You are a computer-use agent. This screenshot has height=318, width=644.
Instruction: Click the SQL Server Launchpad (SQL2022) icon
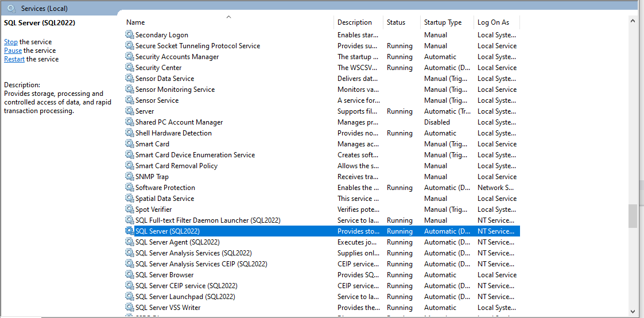click(x=129, y=297)
